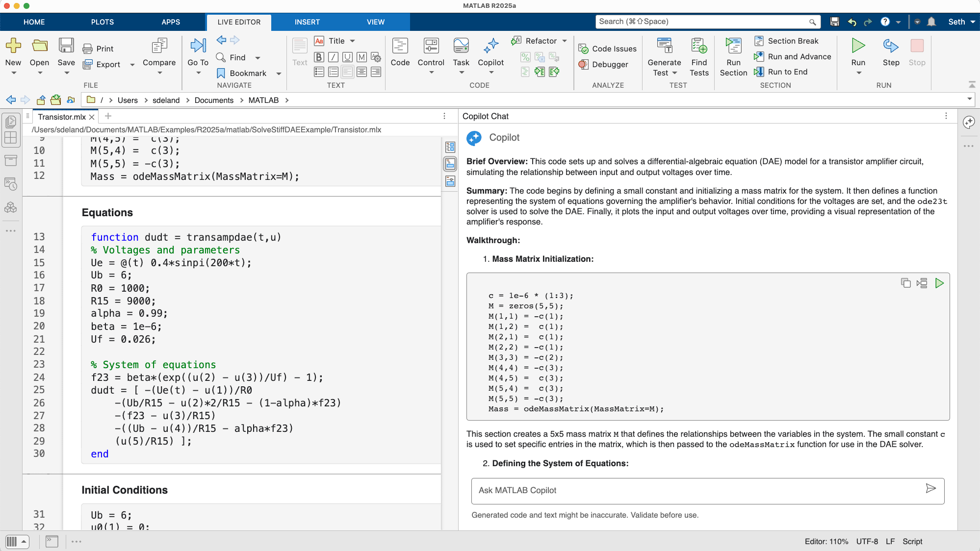This screenshot has width=980, height=551.
Task: Click the Find Tests icon
Action: point(699,55)
